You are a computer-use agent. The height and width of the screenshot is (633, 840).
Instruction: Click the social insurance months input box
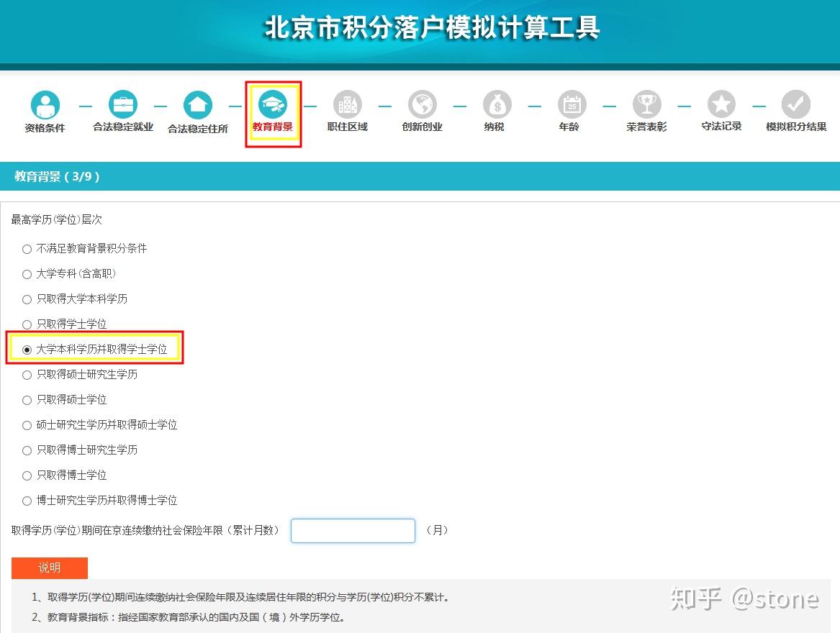point(352,530)
